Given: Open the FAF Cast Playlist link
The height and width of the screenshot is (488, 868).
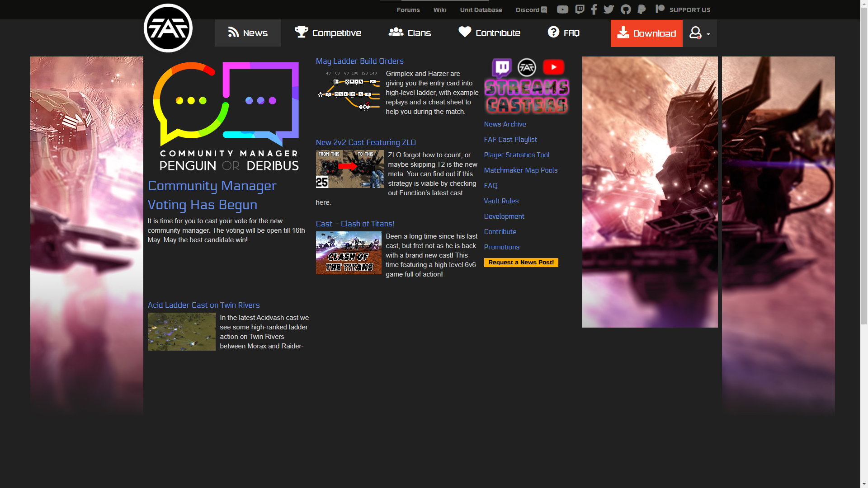Looking at the screenshot, I should 510,140.
